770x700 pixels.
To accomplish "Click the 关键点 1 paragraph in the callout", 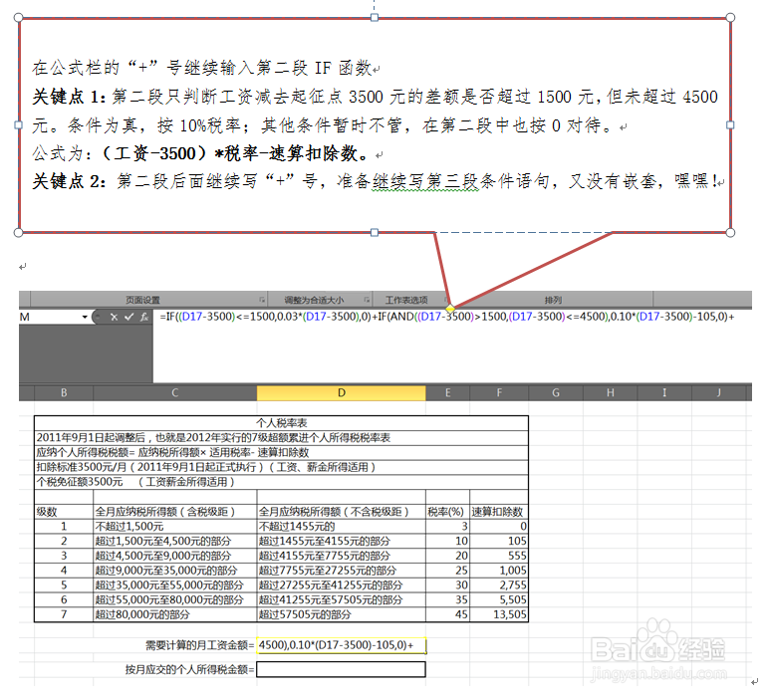I will point(376,112).
